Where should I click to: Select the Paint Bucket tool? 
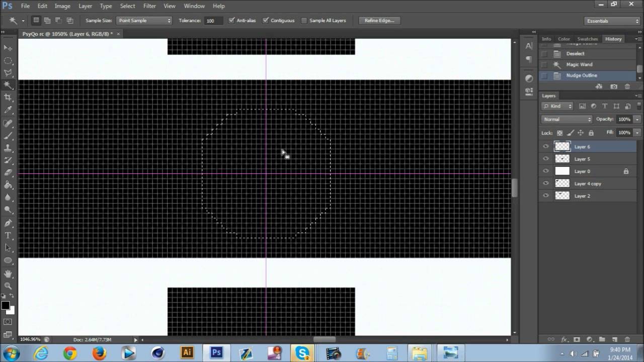(x=8, y=185)
